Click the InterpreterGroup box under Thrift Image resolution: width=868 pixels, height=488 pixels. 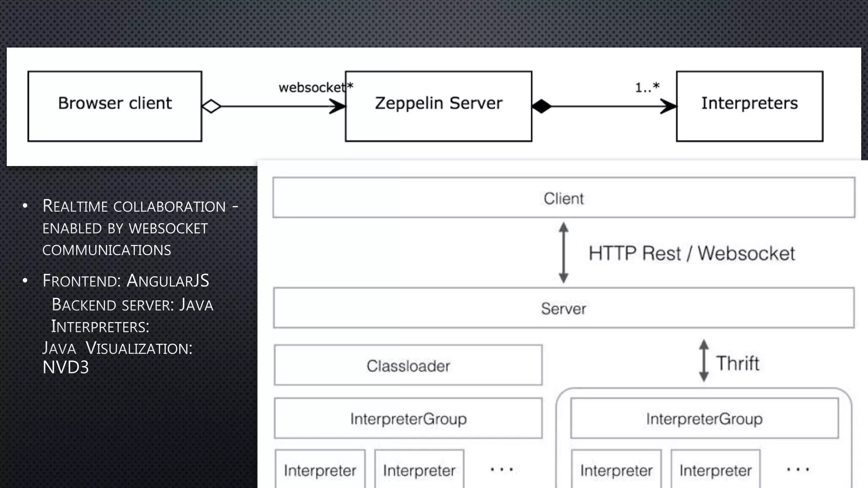(704, 418)
